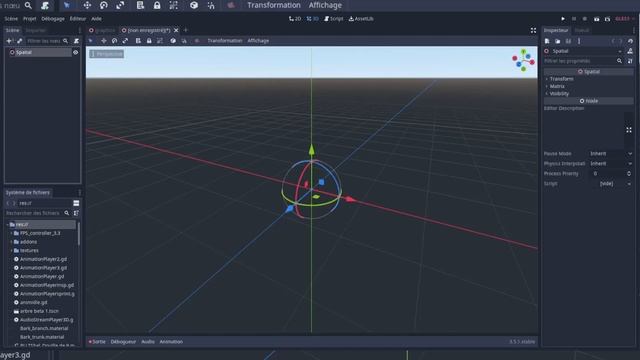Play a custom scene
This screenshot has width=640, height=360.
(x=607, y=19)
